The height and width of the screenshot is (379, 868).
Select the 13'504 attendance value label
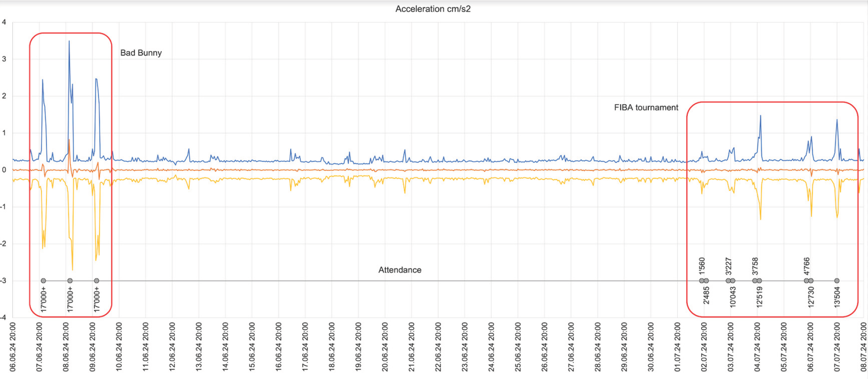coord(837,297)
